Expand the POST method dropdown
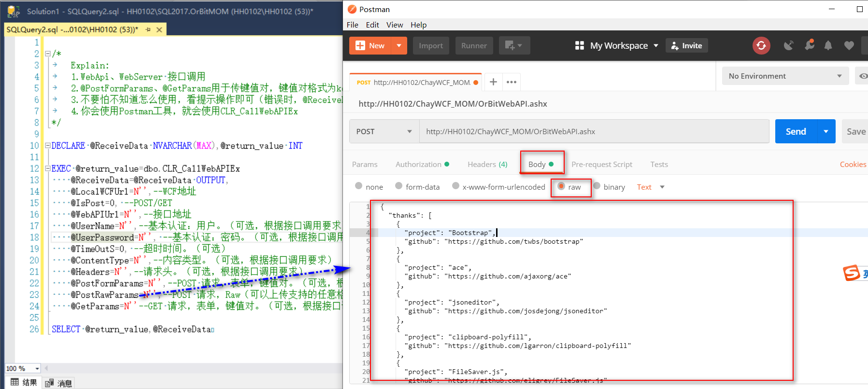The image size is (868, 389). click(x=384, y=131)
